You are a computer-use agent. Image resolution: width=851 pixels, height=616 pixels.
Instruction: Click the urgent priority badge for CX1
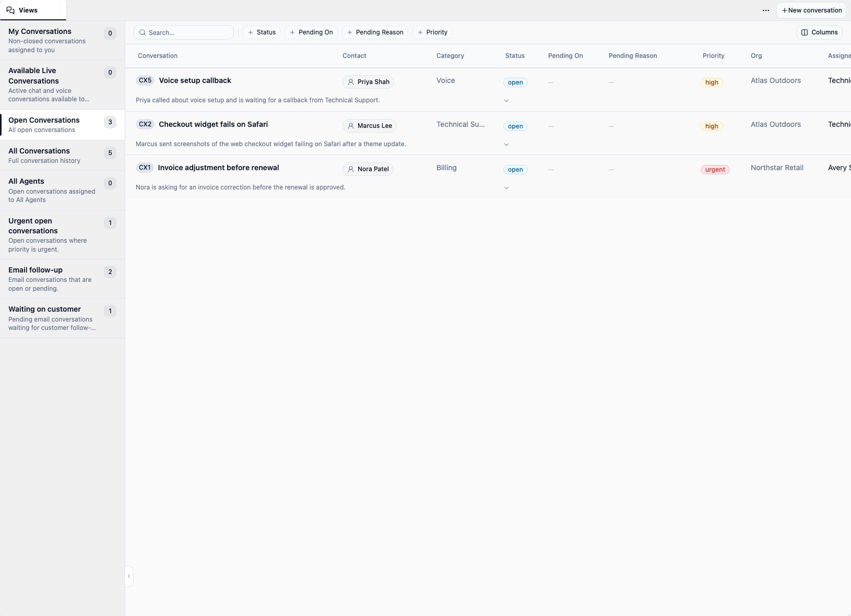[x=715, y=170]
